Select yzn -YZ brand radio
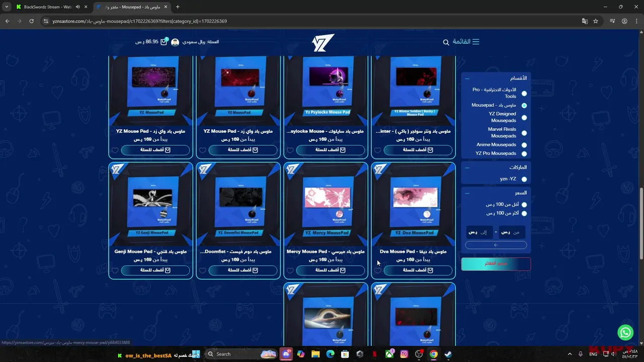Viewport: 644px width, 362px height. pyautogui.click(x=524, y=179)
